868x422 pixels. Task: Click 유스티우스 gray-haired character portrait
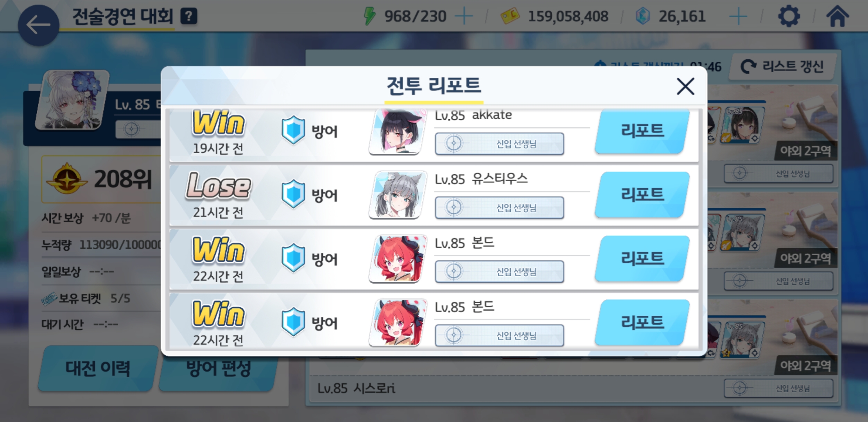[398, 195]
